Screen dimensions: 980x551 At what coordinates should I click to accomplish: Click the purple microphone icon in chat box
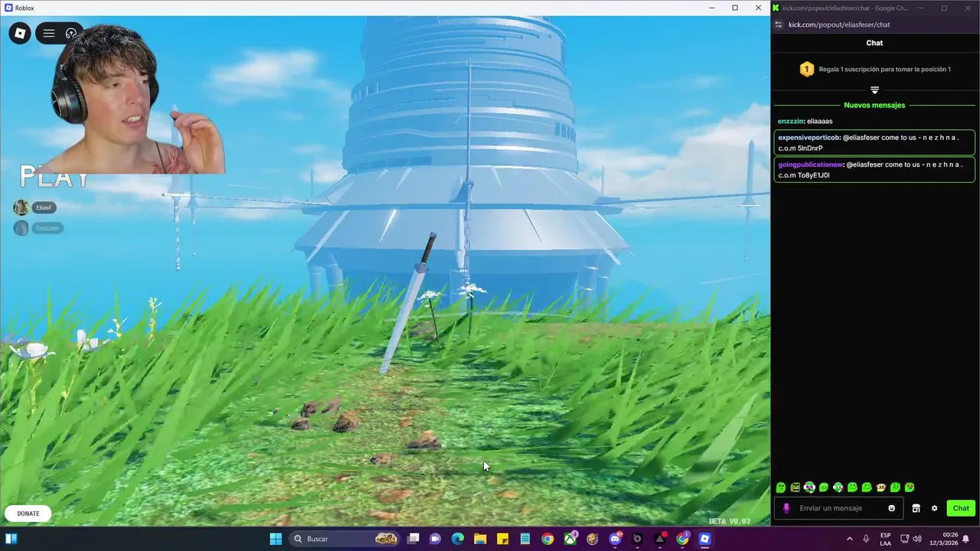[786, 508]
